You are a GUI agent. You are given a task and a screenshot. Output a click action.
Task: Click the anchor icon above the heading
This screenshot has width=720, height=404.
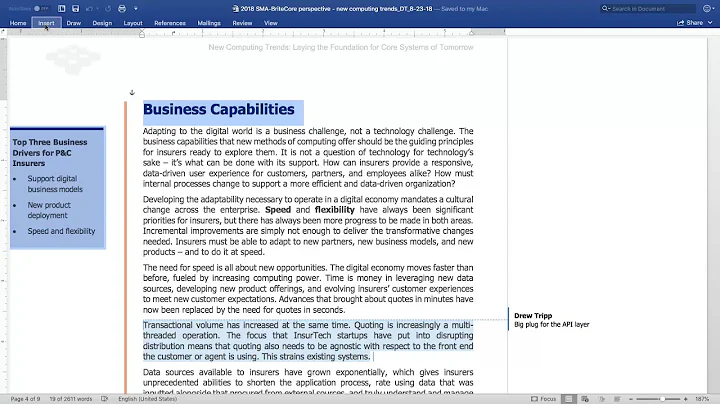pos(132,93)
